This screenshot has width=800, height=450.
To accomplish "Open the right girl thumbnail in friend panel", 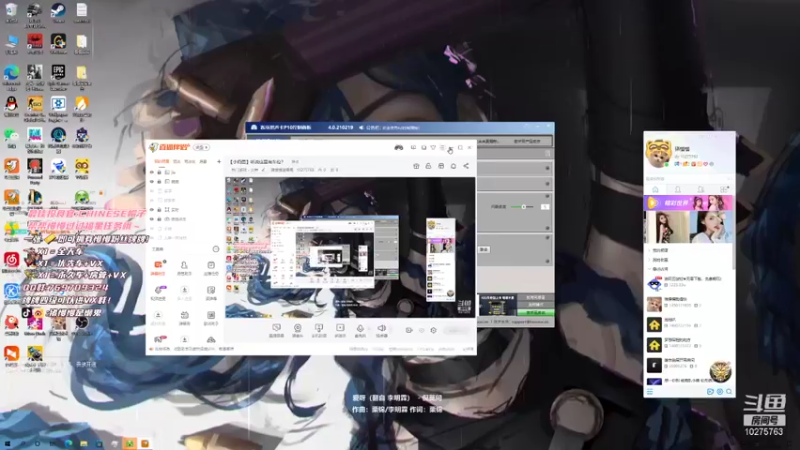I will click(712, 227).
